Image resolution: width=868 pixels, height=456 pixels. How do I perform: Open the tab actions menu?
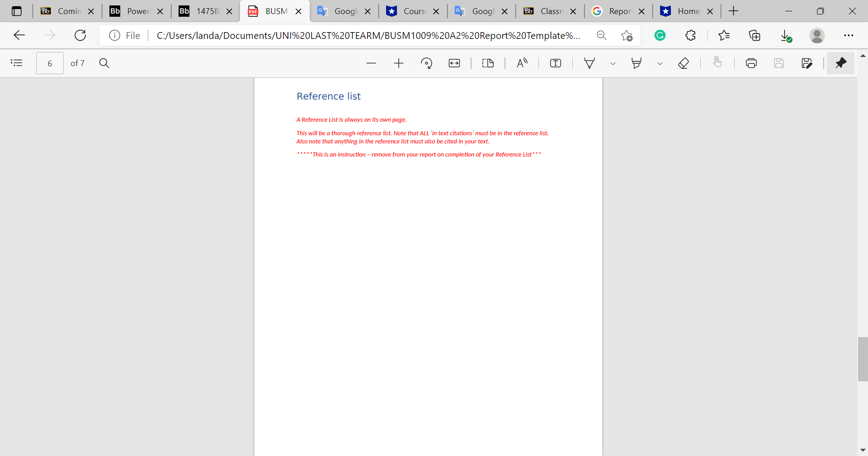(17, 11)
